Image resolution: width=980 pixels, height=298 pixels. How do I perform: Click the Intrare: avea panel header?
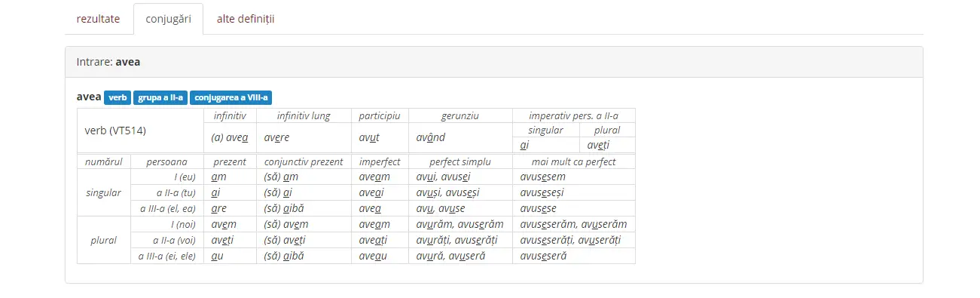click(494, 62)
